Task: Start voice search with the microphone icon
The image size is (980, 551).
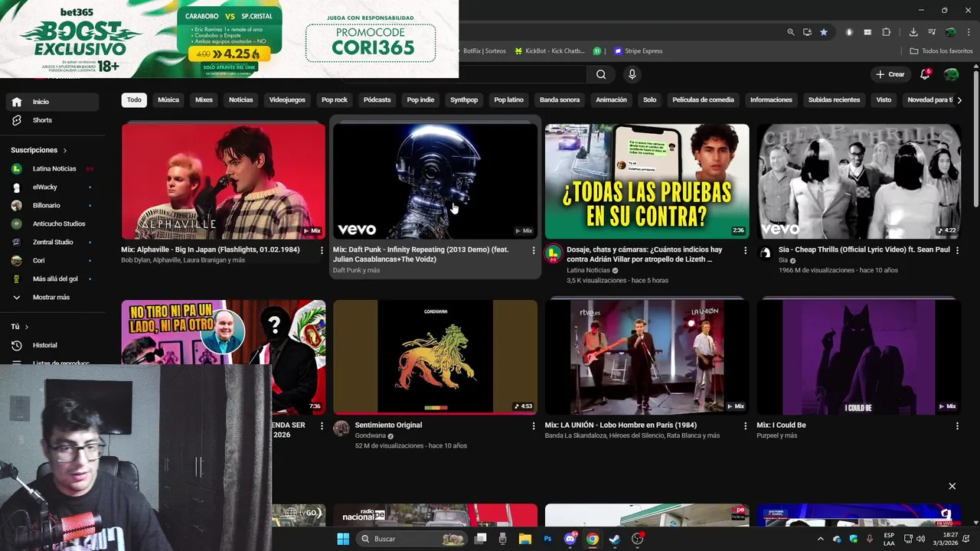Action: point(632,74)
